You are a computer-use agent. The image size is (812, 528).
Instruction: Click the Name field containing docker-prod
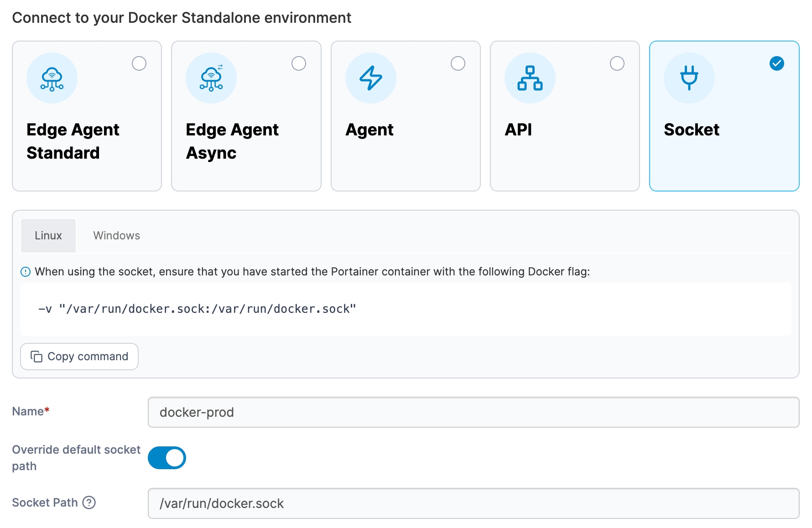point(473,412)
